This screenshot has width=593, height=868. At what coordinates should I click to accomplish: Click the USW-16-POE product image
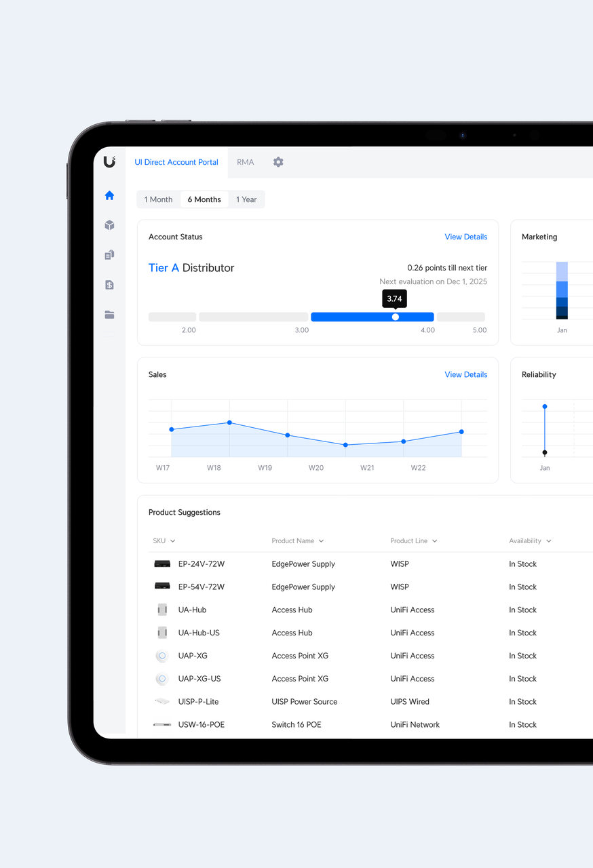162,725
